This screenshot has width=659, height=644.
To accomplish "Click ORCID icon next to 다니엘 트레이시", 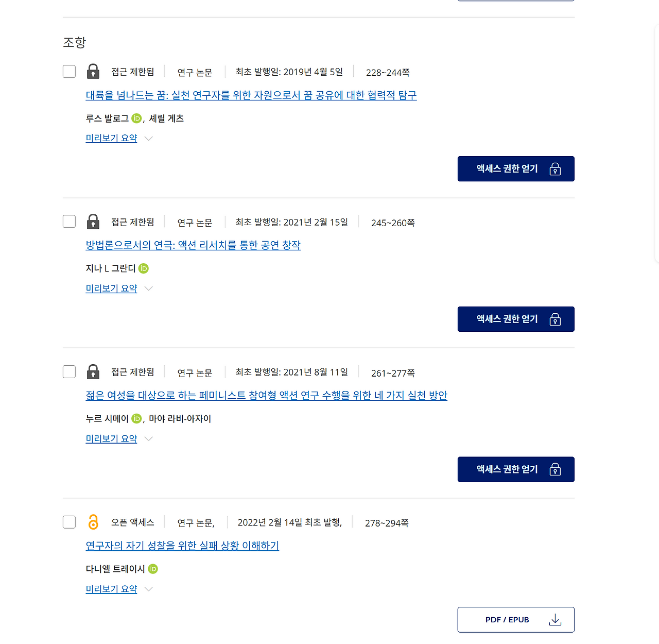I will pos(153,569).
